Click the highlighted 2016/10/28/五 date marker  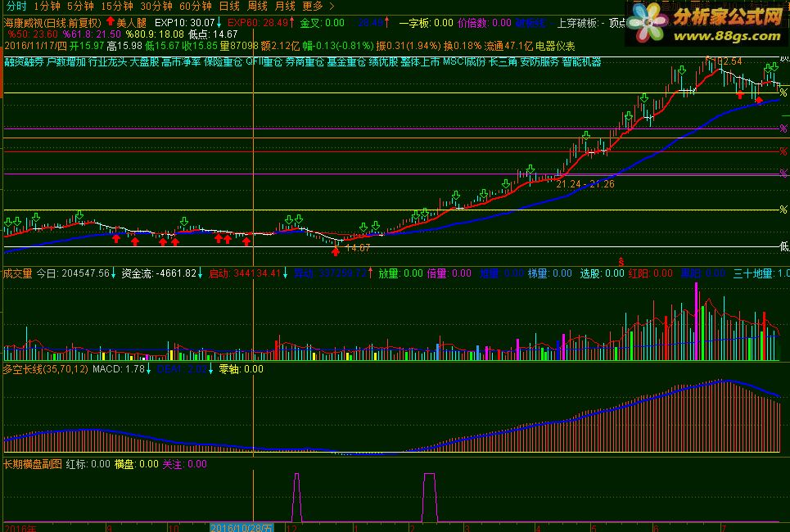242,527
